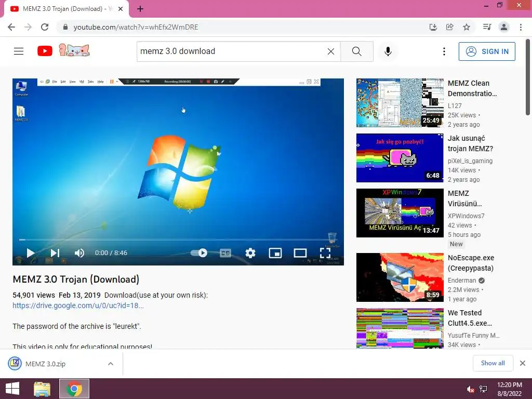
Task: Clear the search box text
Action: 331,51
